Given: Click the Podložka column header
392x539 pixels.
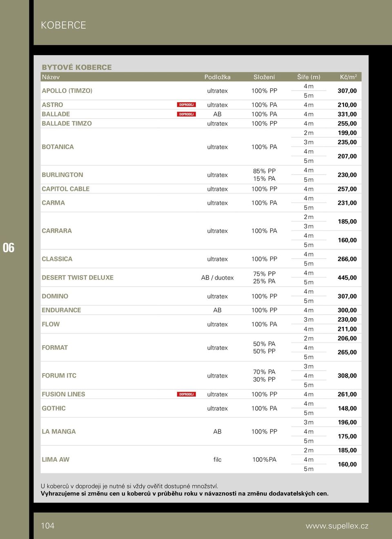Looking at the screenshot, I should [x=217, y=77].
